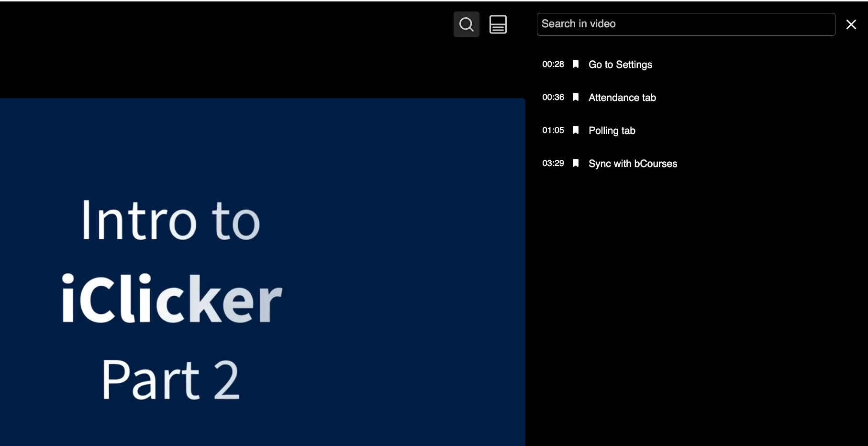Click bookmark icon beside Sync with bCourses

click(x=576, y=163)
